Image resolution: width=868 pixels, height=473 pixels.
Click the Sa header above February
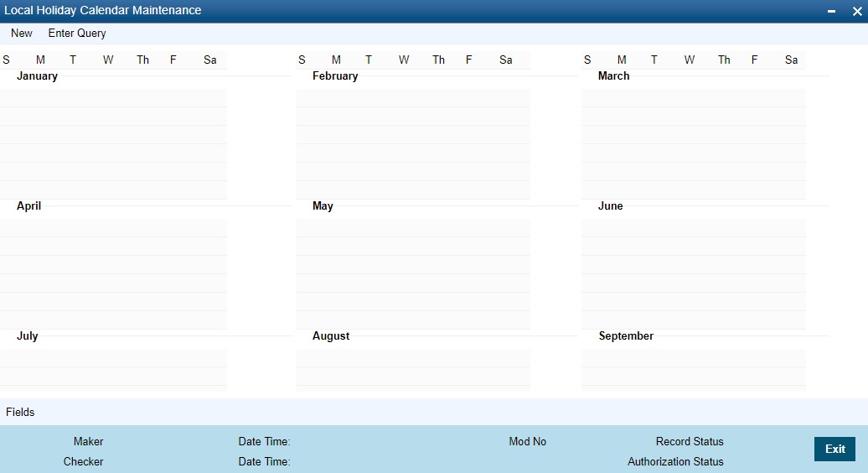[505, 60]
